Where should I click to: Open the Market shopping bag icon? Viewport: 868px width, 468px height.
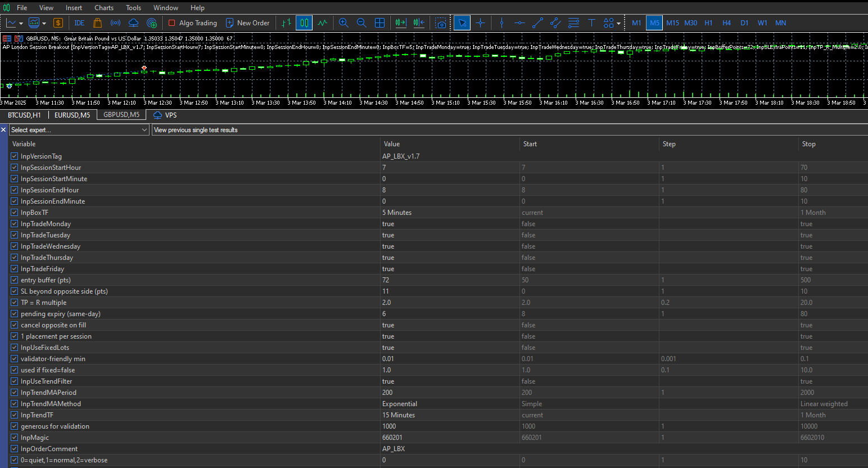(x=97, y=23)
